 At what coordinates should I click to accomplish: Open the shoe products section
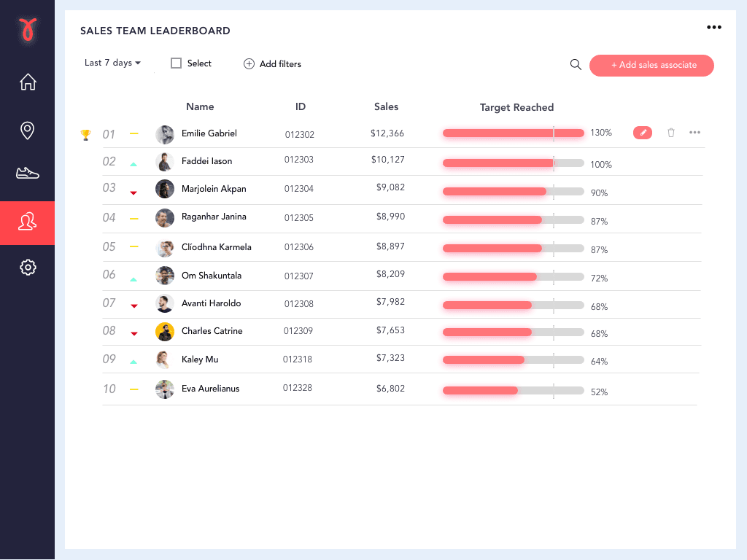(27, 173)
